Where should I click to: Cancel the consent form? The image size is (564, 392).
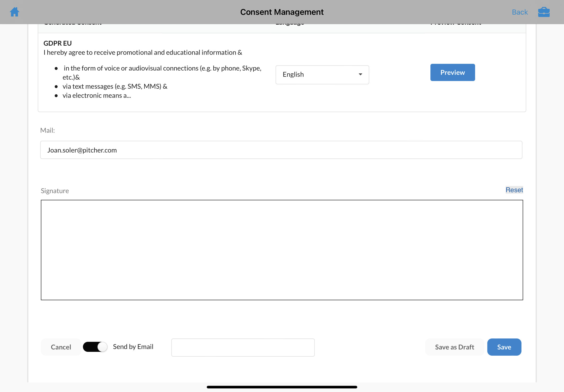pyautogui.click(x=61, y=347)
